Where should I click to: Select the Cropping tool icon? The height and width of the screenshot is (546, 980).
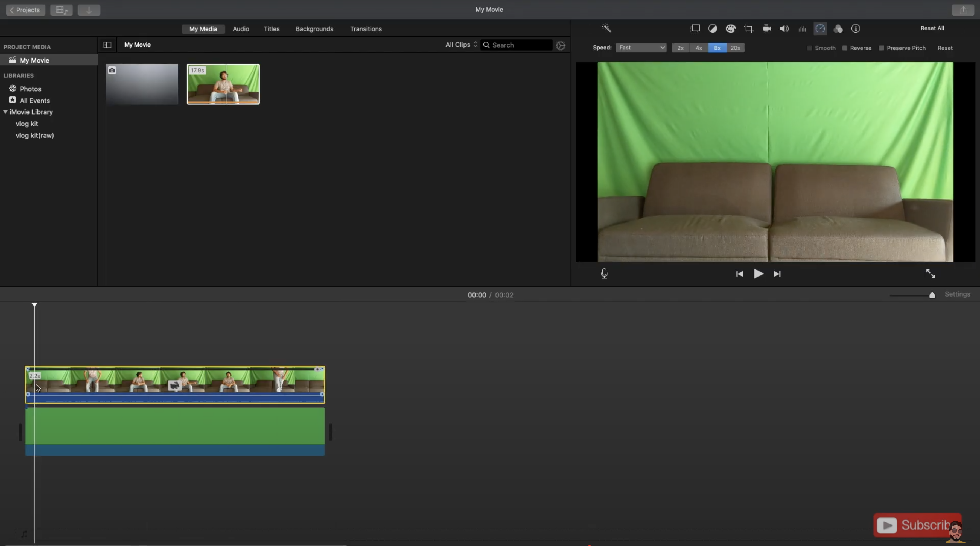click(x=749, y=28)
